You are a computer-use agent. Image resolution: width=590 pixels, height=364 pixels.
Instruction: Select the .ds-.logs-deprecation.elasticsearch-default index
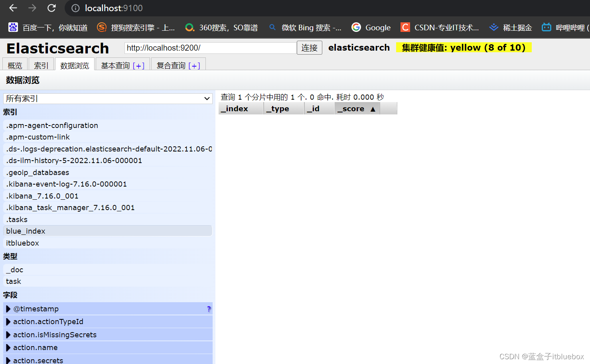(108, 149)
